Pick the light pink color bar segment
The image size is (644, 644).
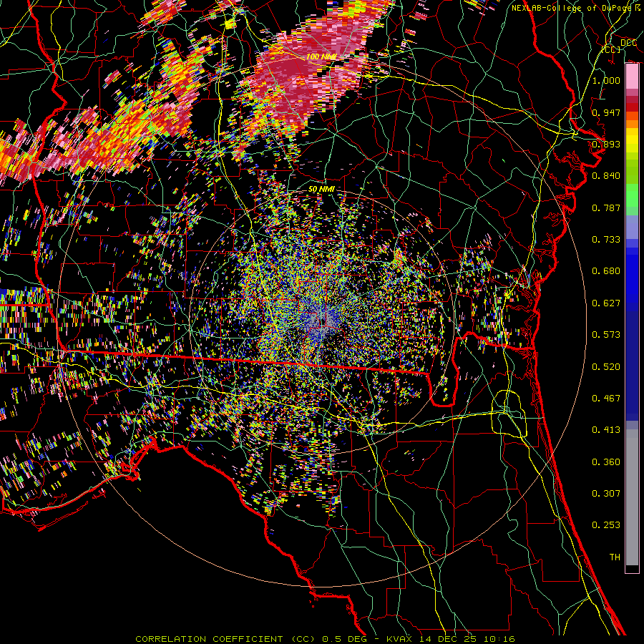(632, 77)
